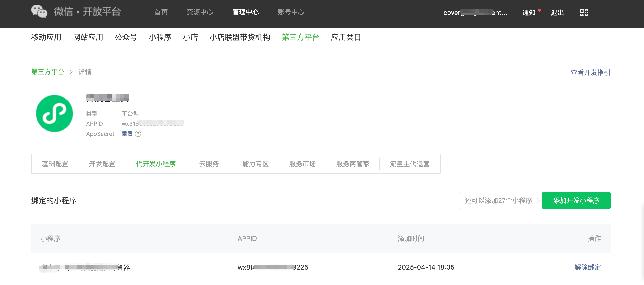Go to 管理中心 in top navigation
The image size is (644, 285).
[245, 12]
